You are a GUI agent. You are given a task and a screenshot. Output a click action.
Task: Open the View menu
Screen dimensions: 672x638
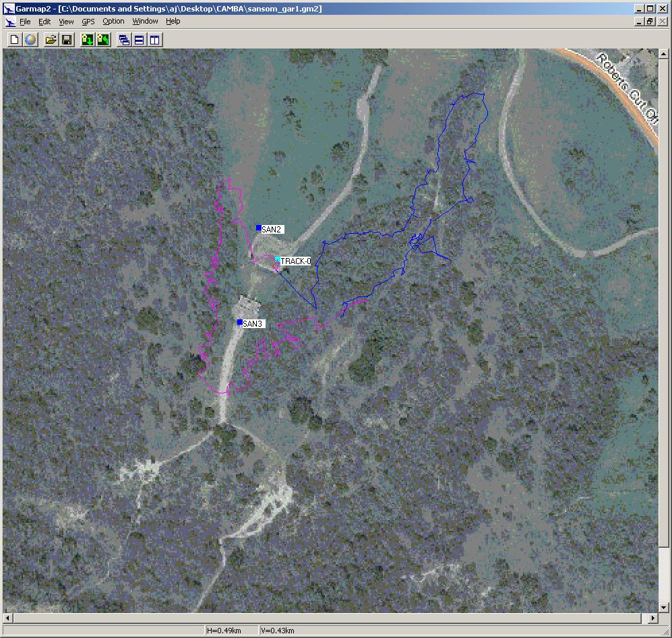pyautogui.click(x=66, y=22)
